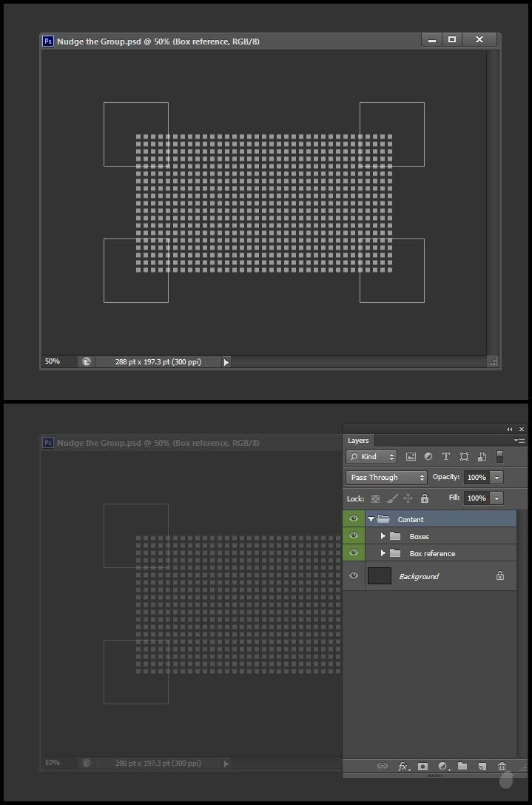The width and height of the screenshot is (532, 805).
Task: Add a layer mask with the mask icon
Action: coord(423,766)
